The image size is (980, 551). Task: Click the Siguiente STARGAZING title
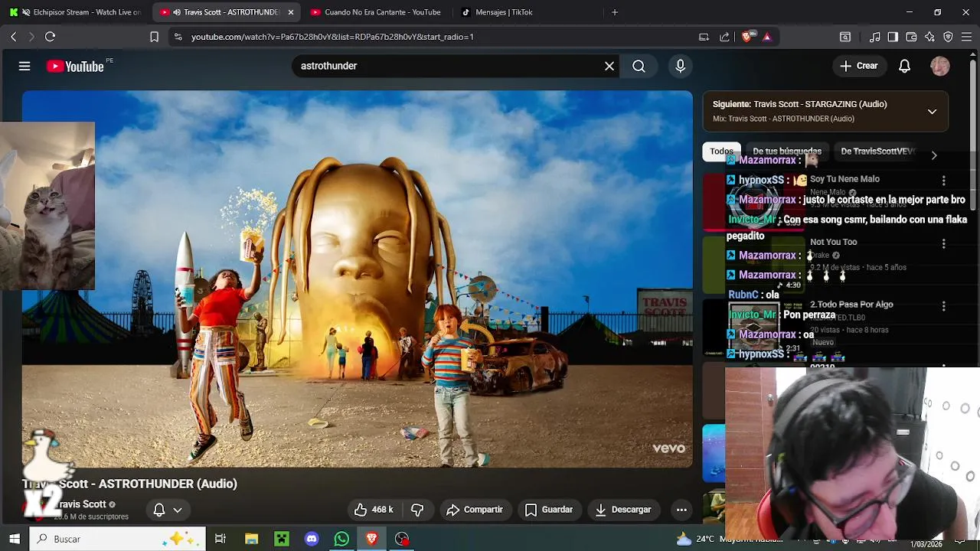point(799,104)
